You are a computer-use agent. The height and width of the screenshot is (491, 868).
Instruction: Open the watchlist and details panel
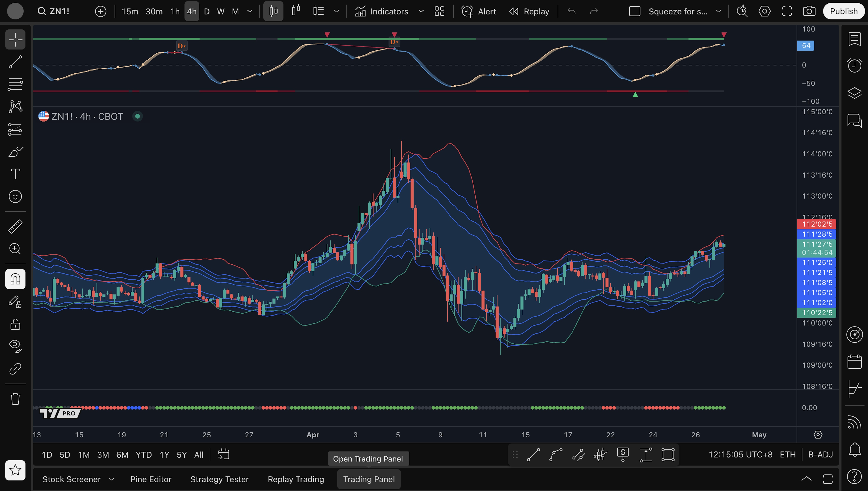pos(854,39)
